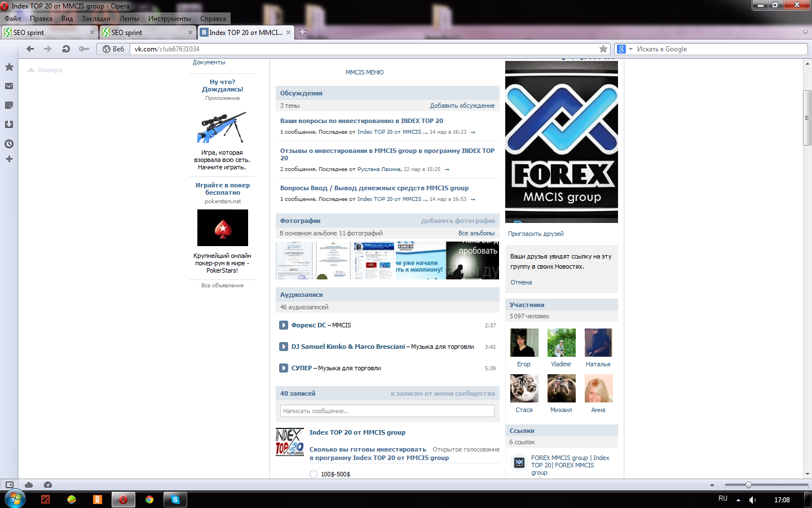
Task: Click the MMCIS МЕНЮ link
Action: click(364, 72)
